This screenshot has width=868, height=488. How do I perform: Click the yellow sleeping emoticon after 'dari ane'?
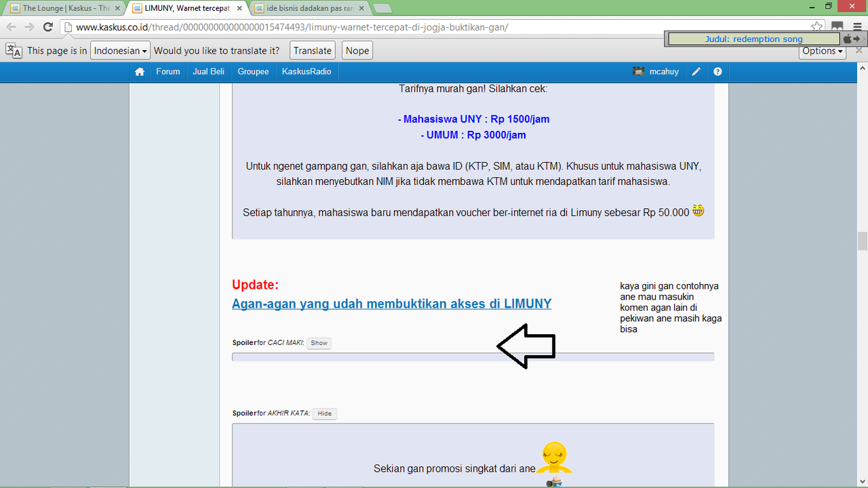pyautogui.click(x=555, y=457)
